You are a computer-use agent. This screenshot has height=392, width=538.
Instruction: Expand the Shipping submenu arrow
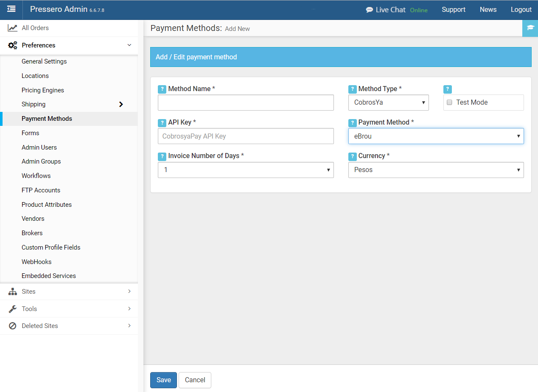coord(121,104)
